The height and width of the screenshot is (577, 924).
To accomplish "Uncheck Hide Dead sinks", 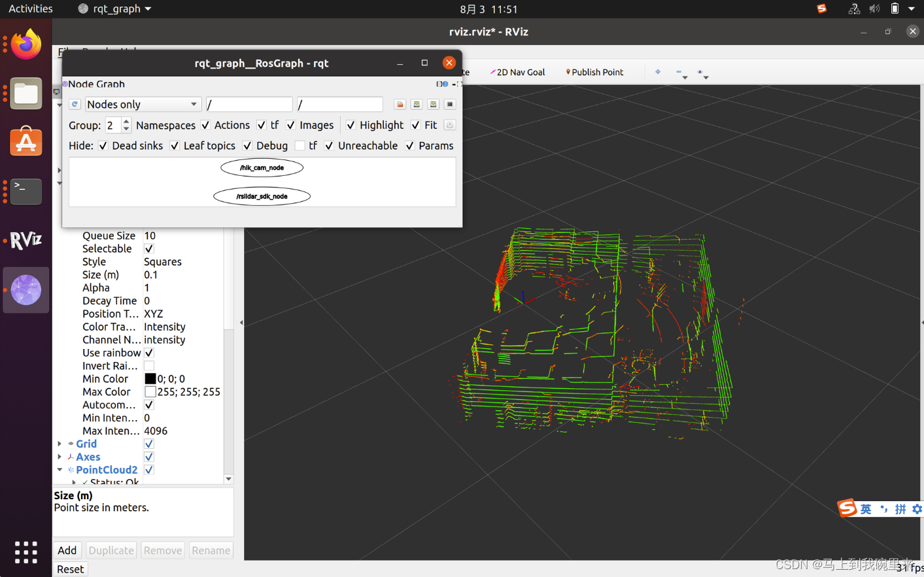I will tap(103, 146).
